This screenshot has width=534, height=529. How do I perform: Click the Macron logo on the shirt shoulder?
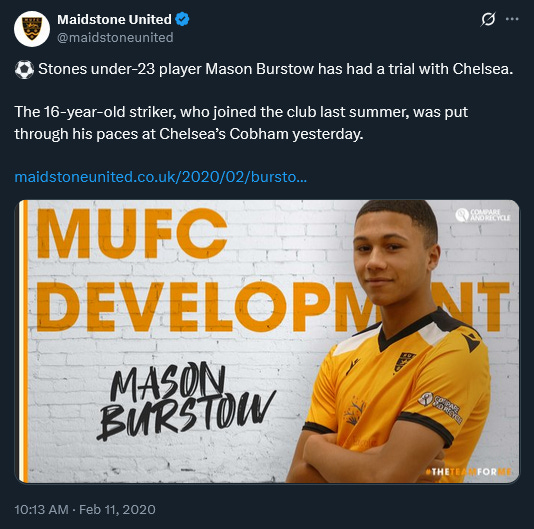tap(471, 343)
